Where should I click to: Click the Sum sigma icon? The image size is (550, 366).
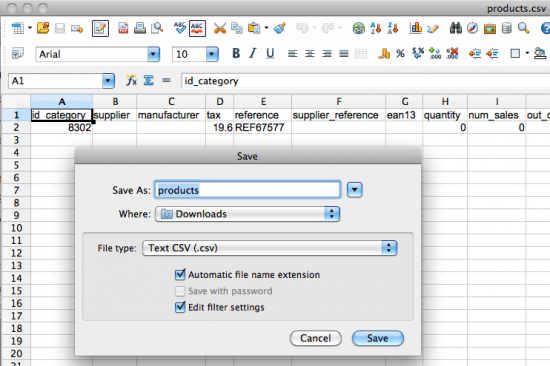tap(149, 81)
